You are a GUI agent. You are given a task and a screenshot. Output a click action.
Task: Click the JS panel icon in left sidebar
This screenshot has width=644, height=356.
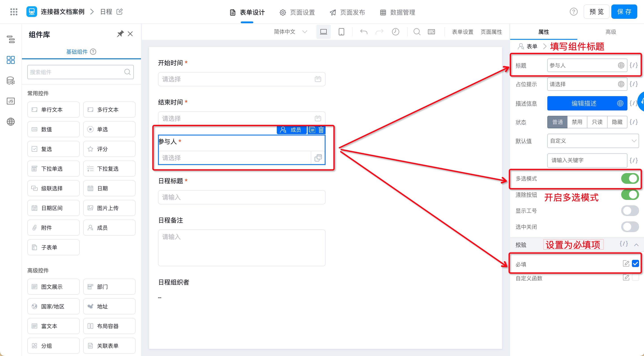11,101
